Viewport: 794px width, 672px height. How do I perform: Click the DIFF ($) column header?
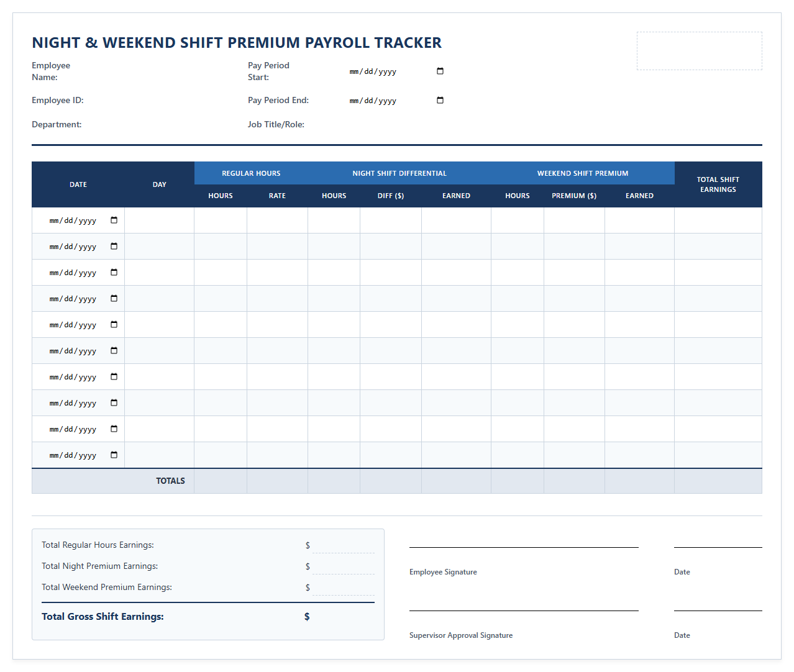coord(391,196)
